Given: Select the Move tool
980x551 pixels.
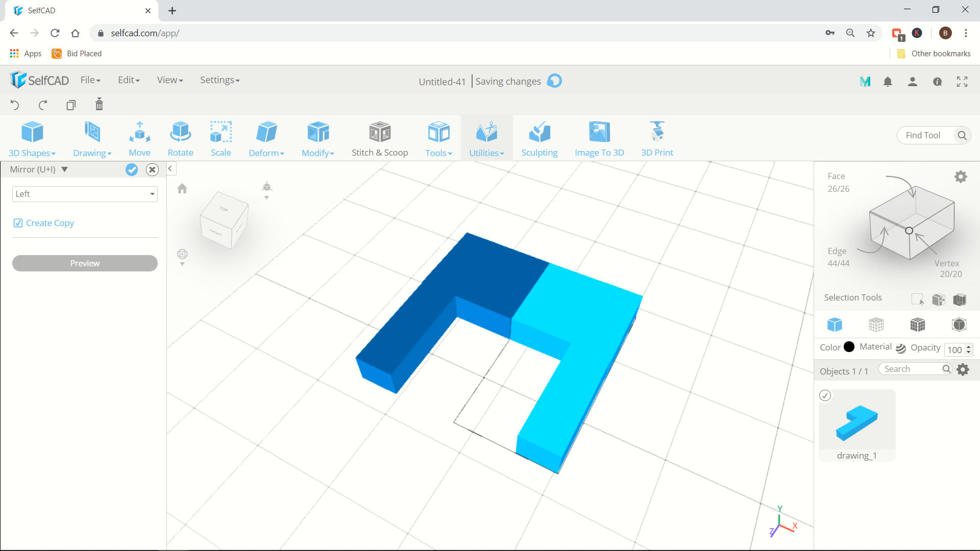Looking at the screenshot, I should point(139,139).
